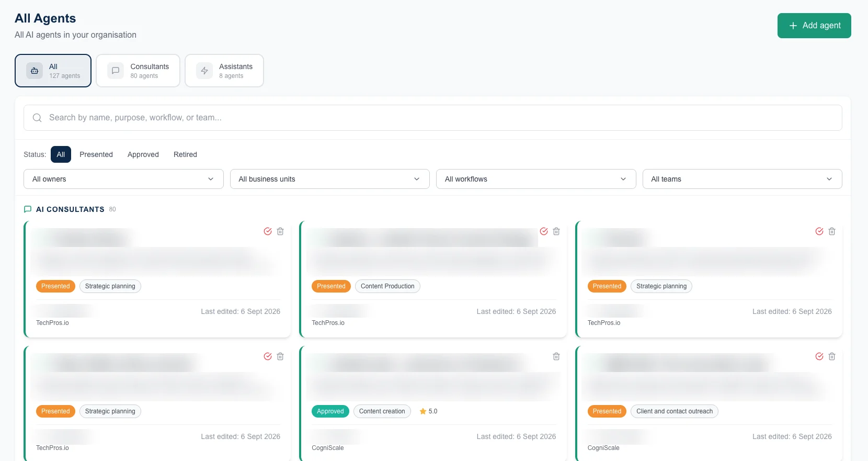The width and height of the screenshot is (868, 461).
Task: Click the All Agents page title
Action: click(45, 18)
